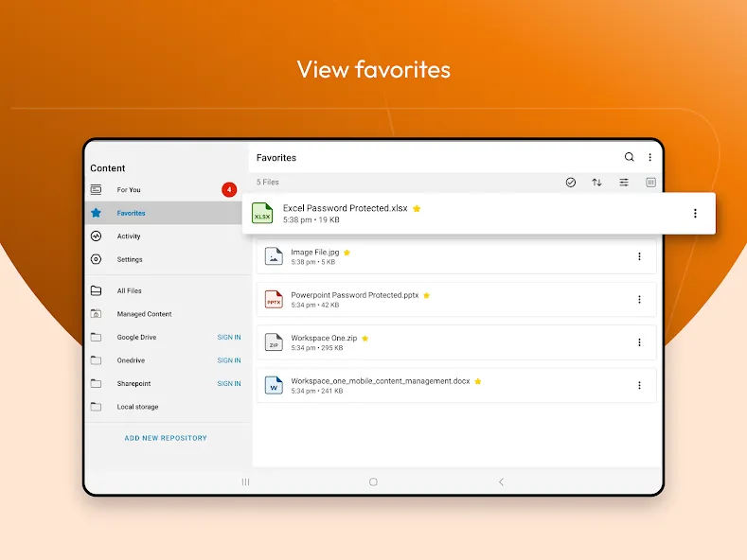Toggle the star on Powerpoint Password Protected.pptx

point(426,295)
